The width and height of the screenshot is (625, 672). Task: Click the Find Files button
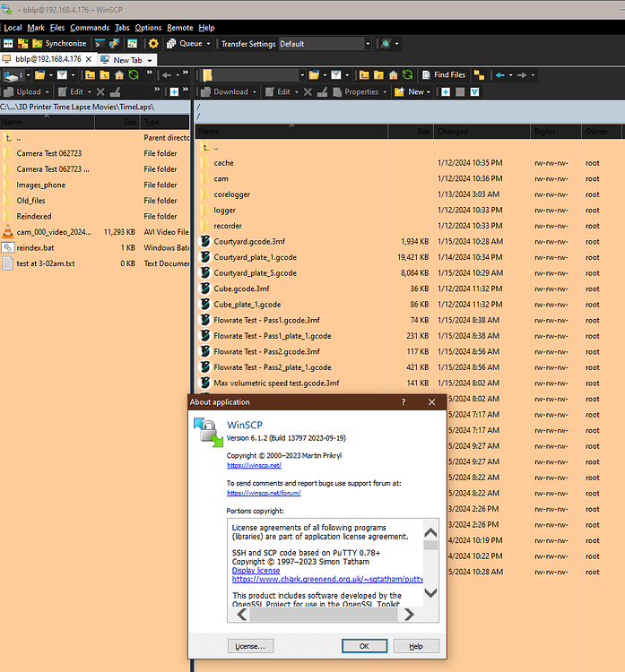point(444,75)
